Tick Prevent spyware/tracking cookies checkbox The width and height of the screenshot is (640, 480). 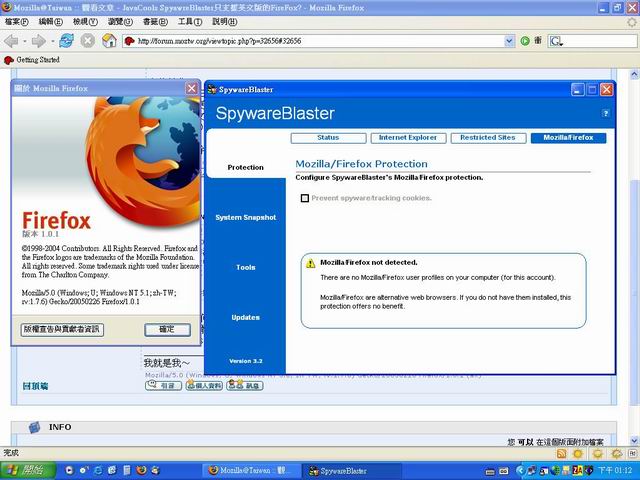coord(304,198)
